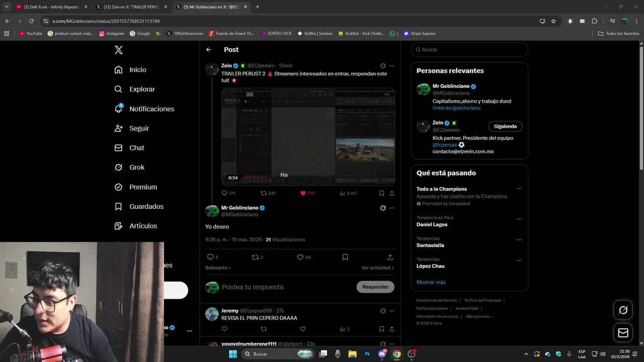This screenshot has width=644, height=362.
Task: Bookmark Zein's trailer post
Action: click(382, 193)
